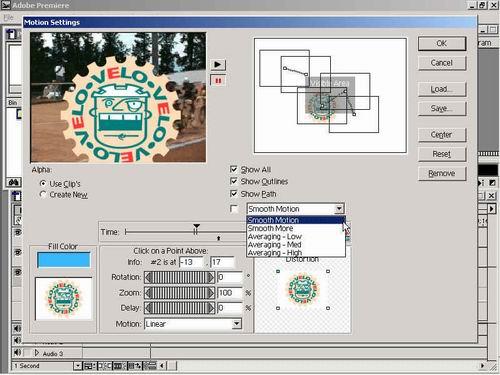
Task: Toggle Audio 3 speaker icon
Action: pyautogui.click(x=17, y=352)
